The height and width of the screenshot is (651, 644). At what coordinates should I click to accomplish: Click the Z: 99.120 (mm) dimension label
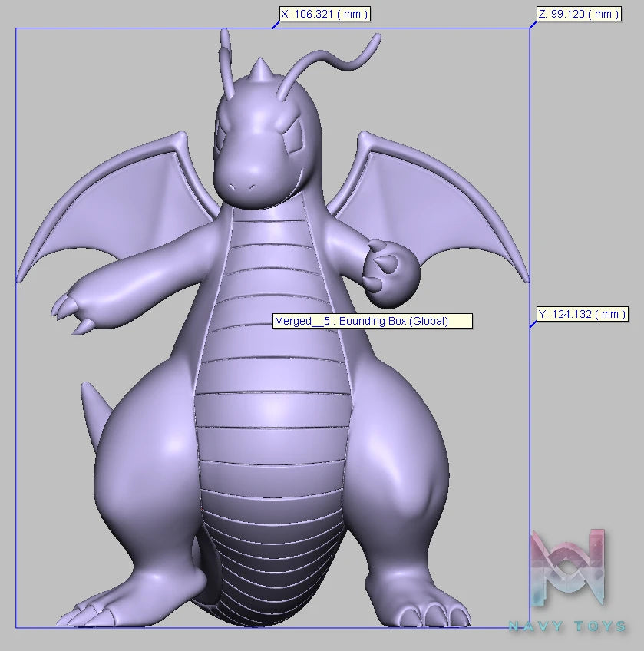[x=580, y=14]
